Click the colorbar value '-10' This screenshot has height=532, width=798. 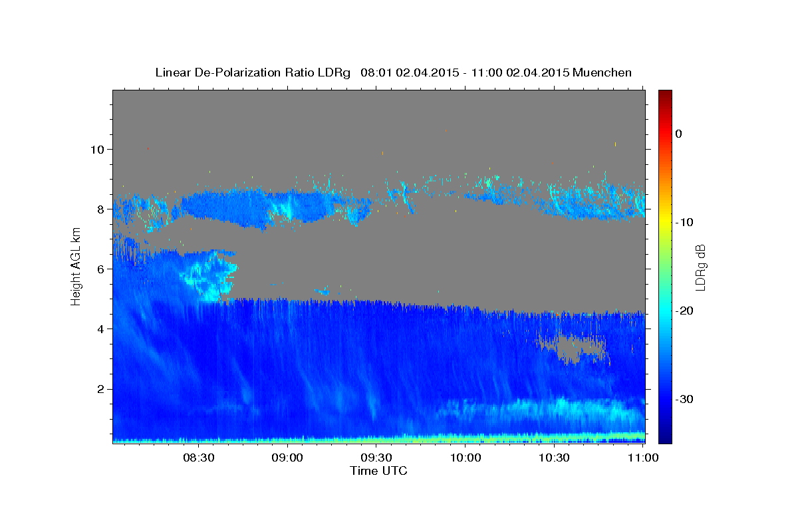tap(685, 222)
